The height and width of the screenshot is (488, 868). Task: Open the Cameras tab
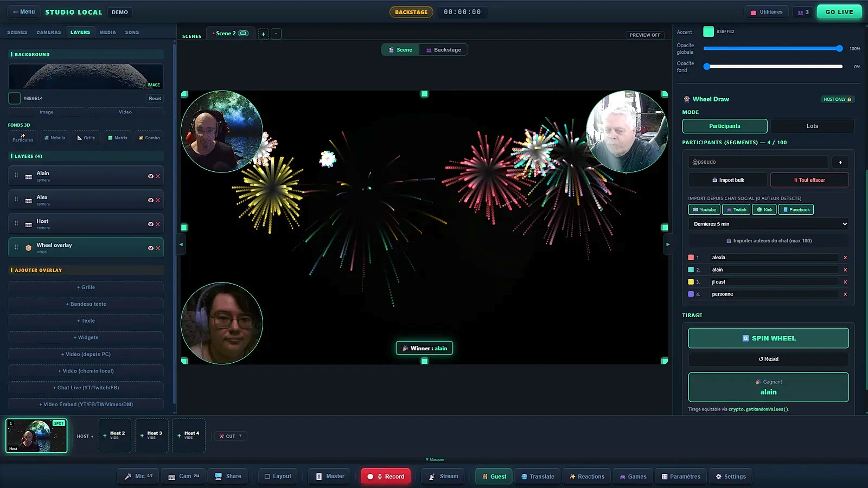coord(49,33)
